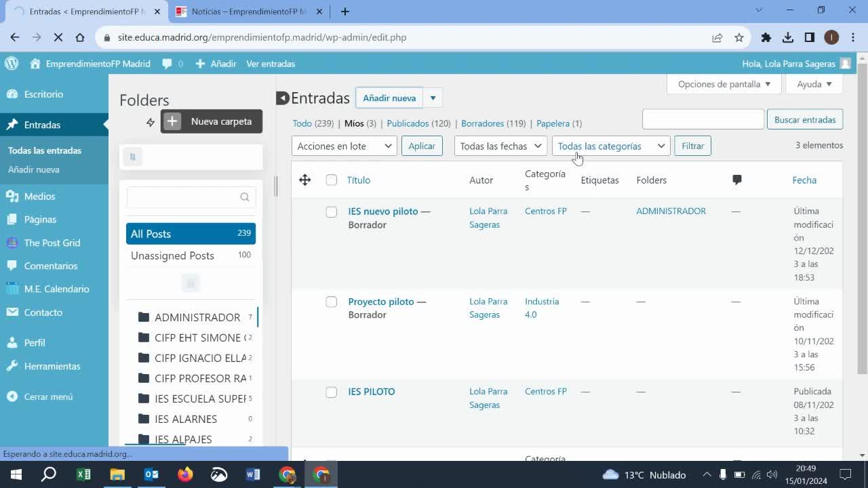Click the comments bubble icon in admin bar
868x488 pixels.
[167, 64]
